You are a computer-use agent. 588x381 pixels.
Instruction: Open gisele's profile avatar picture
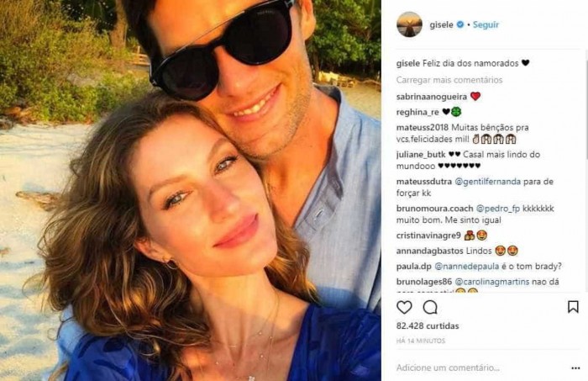click(410, 24)
